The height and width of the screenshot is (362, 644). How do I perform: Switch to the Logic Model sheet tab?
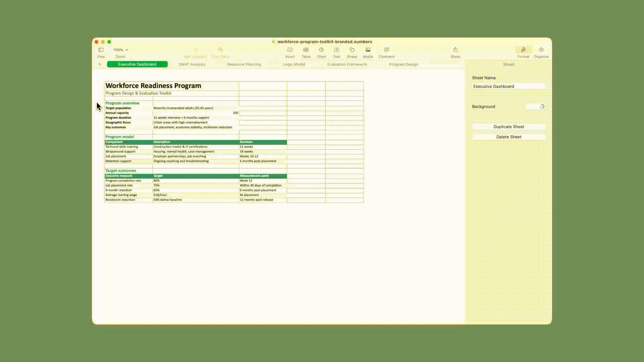[294, 64]
